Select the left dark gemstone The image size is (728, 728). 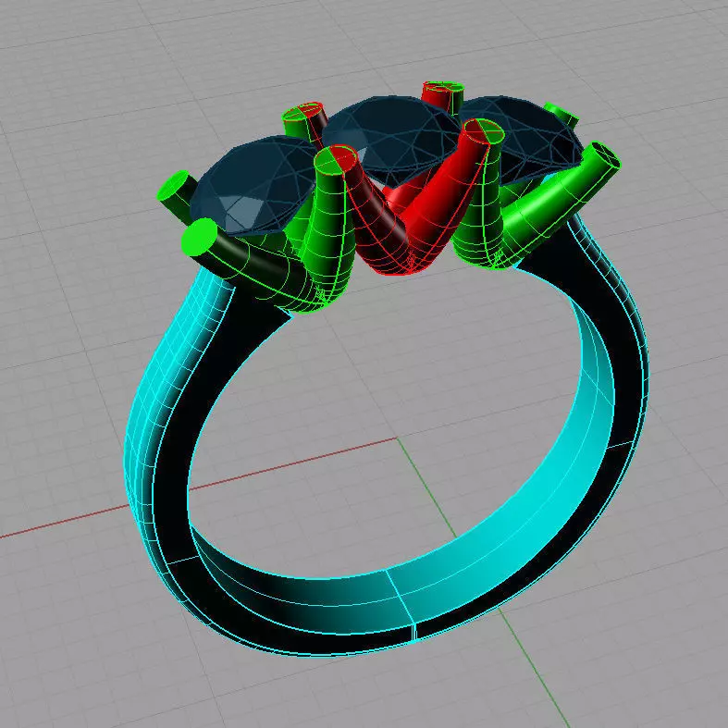[256, 185]
